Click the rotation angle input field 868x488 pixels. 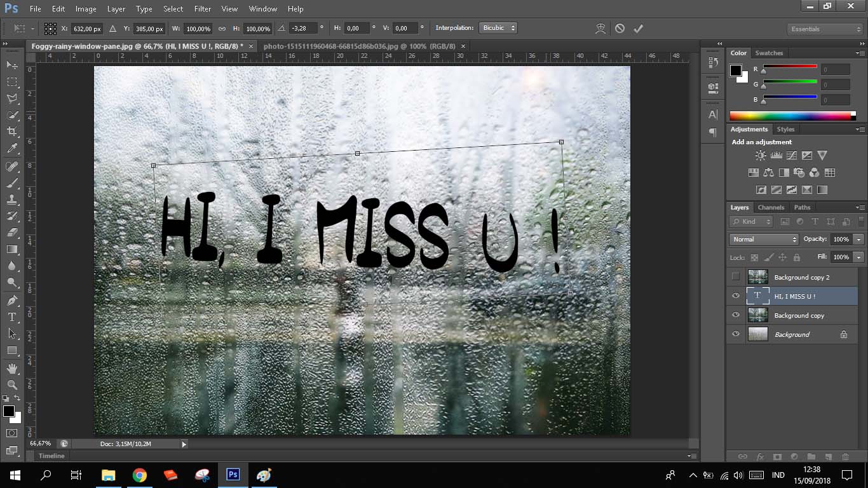(303, 29)
